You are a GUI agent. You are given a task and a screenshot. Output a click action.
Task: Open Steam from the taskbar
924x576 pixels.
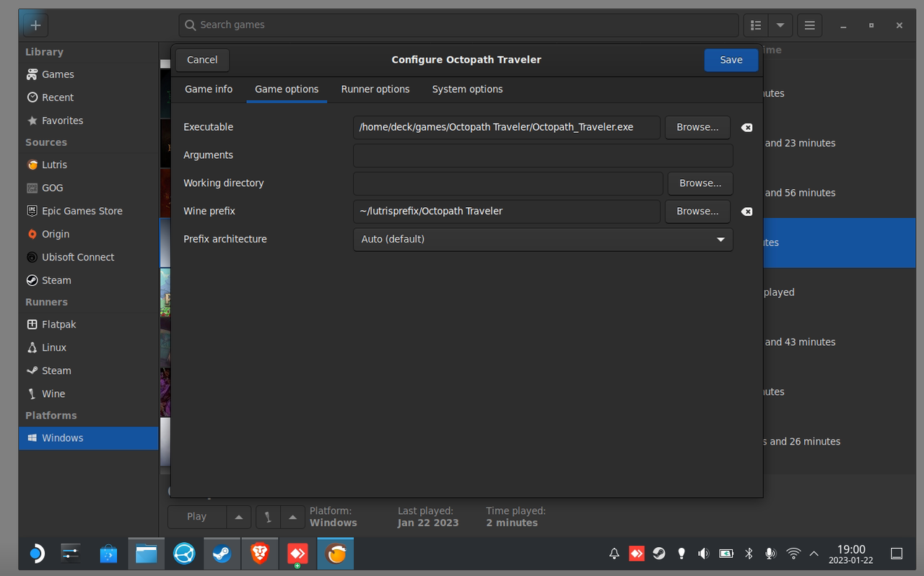[x=222, y=554]
